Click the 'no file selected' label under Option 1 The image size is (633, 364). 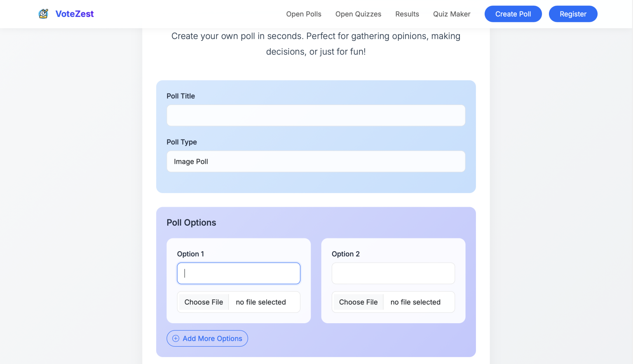(260, 302)
